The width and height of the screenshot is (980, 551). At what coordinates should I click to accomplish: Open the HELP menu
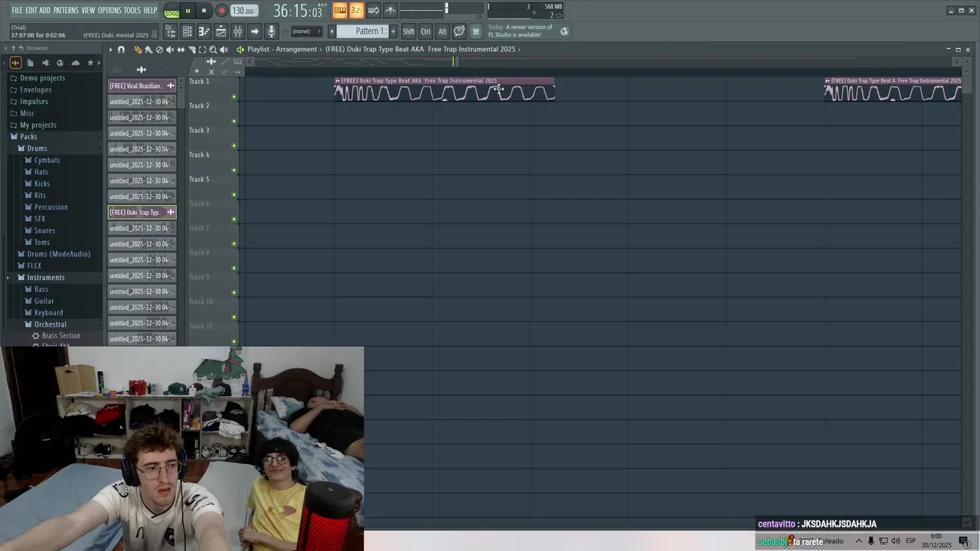[x=150, y=10]
